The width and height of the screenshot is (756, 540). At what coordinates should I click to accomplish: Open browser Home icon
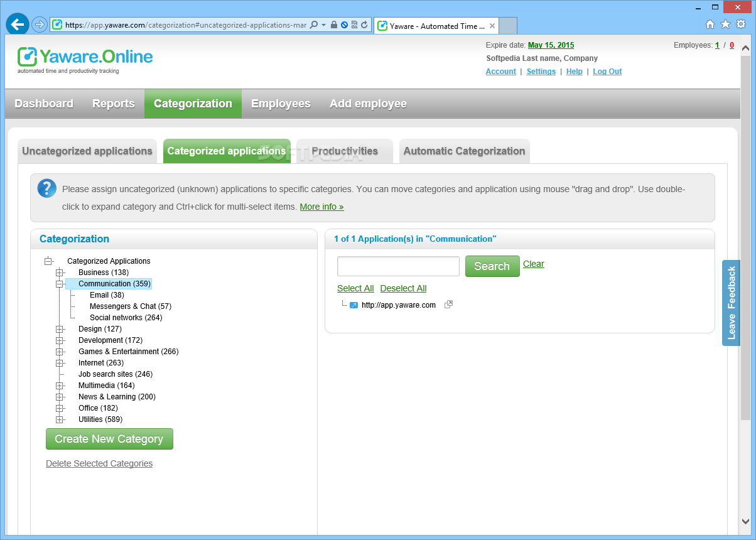(710, 24)
